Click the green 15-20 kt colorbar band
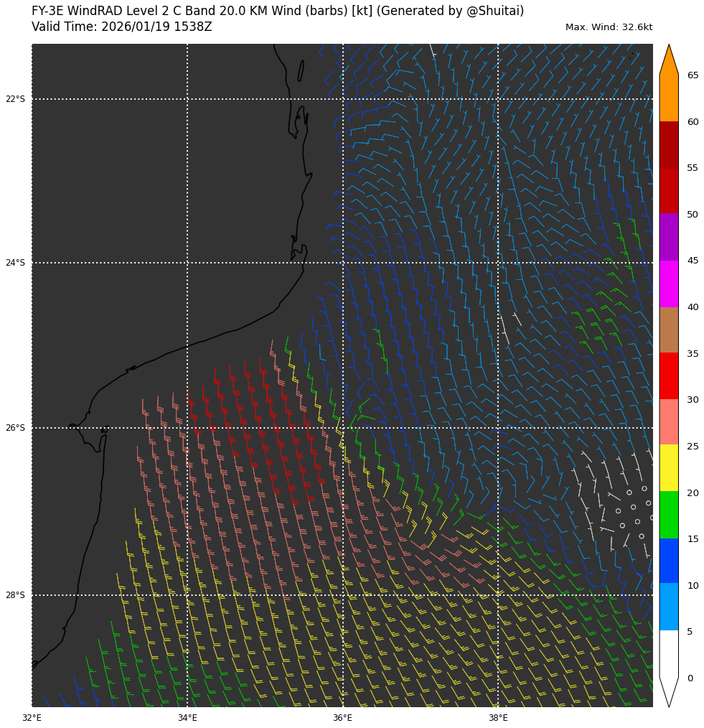The width and height of the screenshot is (704, 728). point(669,515)
